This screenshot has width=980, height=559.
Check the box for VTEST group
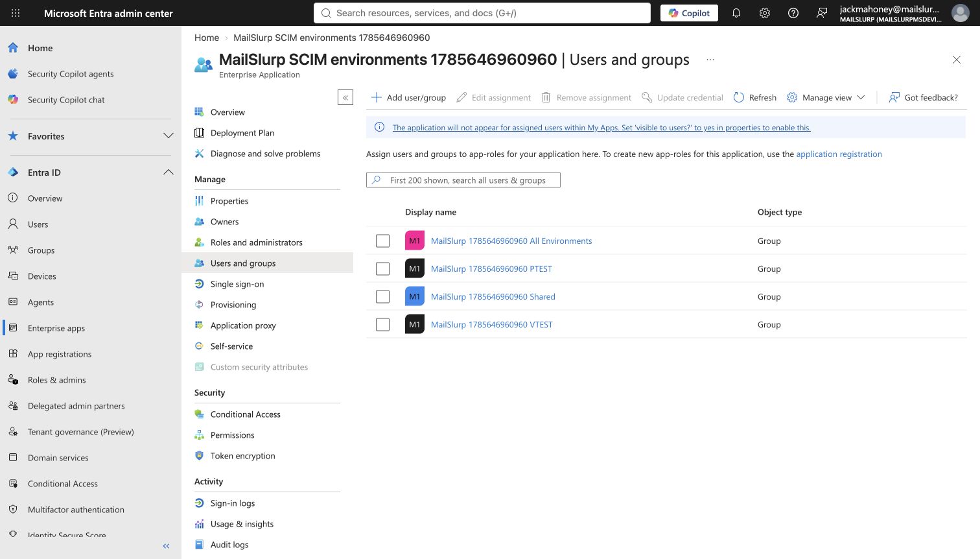383,324
